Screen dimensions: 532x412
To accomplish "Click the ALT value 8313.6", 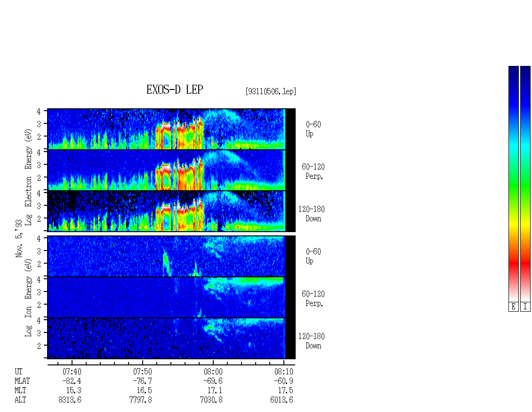I will click(70, 400).
